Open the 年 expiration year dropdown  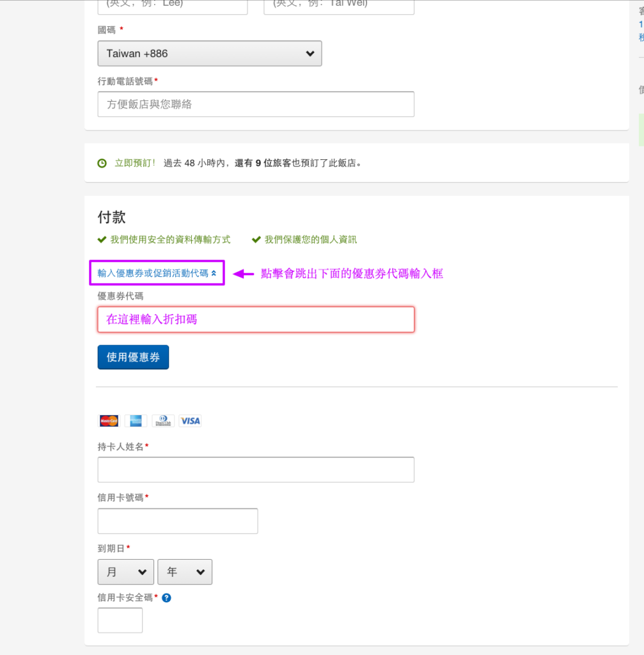[185, 572]
